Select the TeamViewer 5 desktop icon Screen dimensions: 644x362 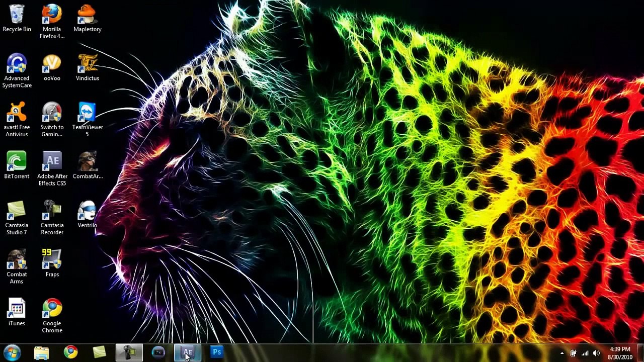[x=87, y=120]
